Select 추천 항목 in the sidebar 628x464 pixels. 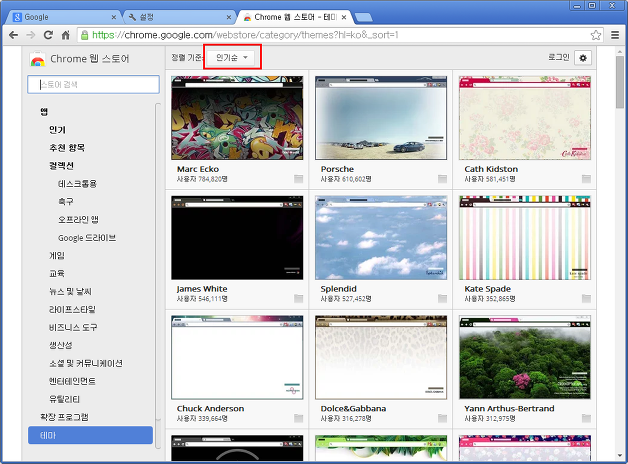tap(67, 148)
